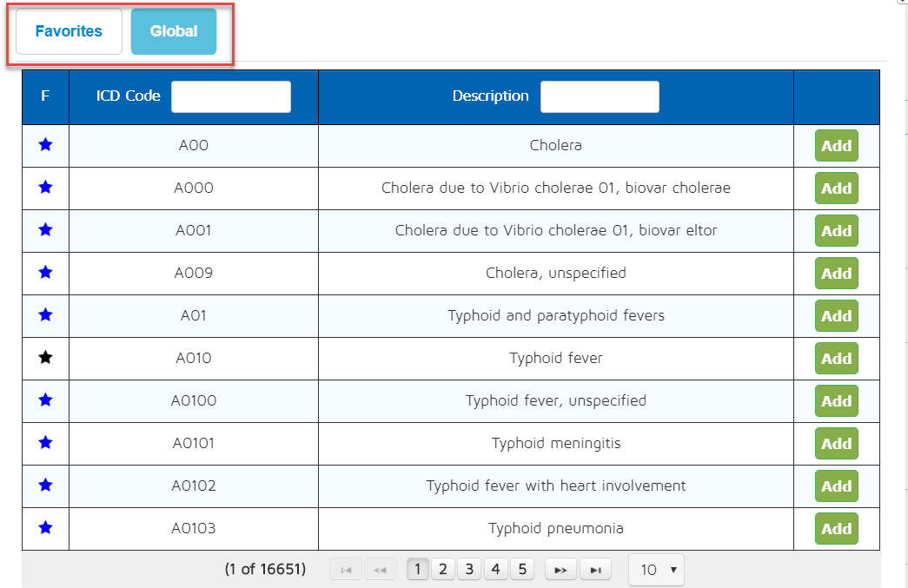Open the rows-per-page dropdown showing 10

pos(656,570)
